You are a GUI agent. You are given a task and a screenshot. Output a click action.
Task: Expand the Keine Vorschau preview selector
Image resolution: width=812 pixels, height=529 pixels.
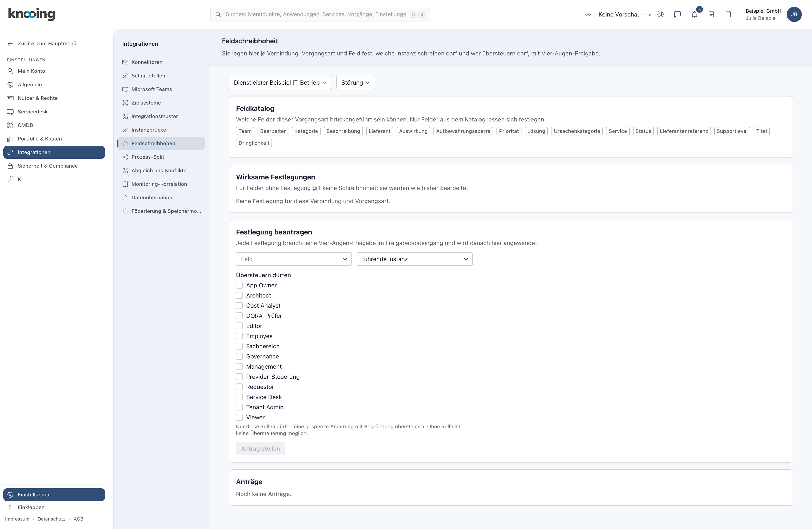tap(619, 14)
